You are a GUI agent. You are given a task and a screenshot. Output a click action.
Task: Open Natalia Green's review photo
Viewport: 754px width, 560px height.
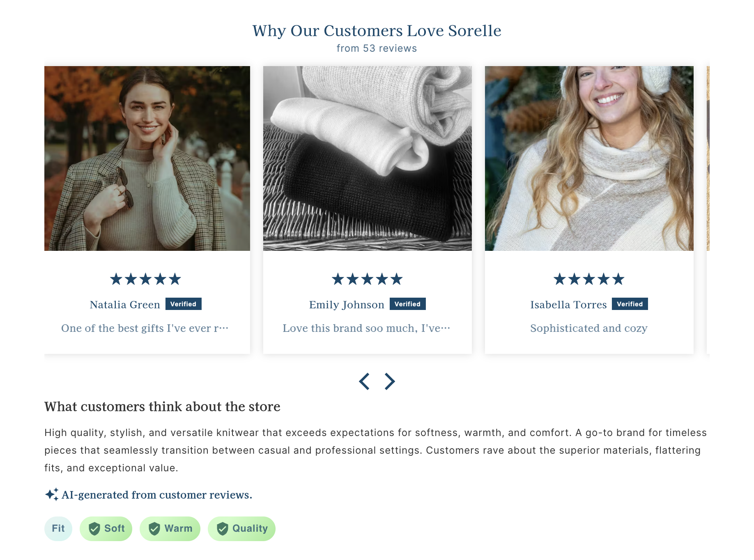pyautogui.click(x=147, y=158)
